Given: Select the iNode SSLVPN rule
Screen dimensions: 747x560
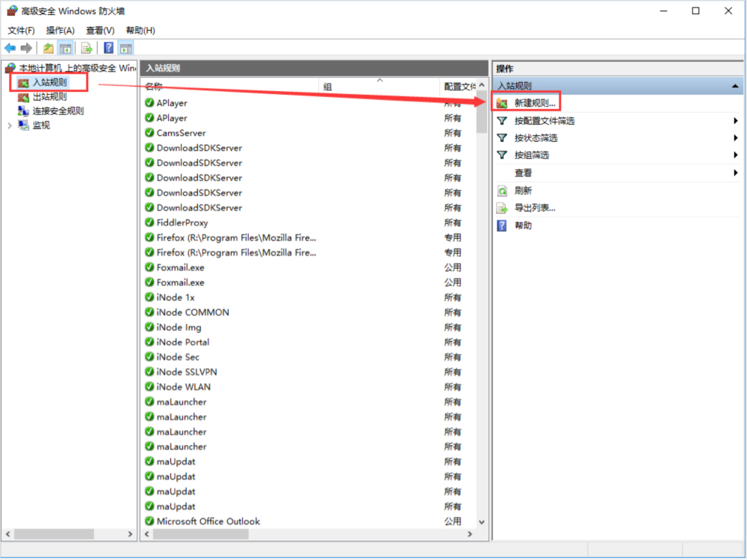Looking at the screenshot, I should (x=186, y=372).
